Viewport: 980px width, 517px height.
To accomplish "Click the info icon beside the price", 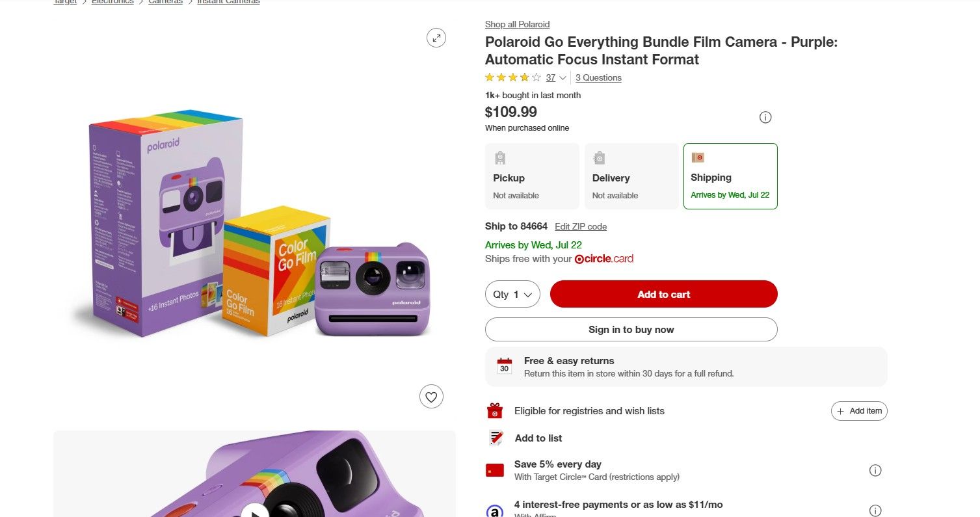I will coord(765,118).
